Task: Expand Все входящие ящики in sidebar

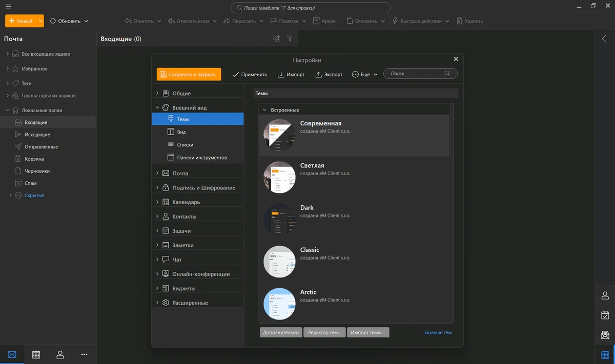Action: coord(8,54)
